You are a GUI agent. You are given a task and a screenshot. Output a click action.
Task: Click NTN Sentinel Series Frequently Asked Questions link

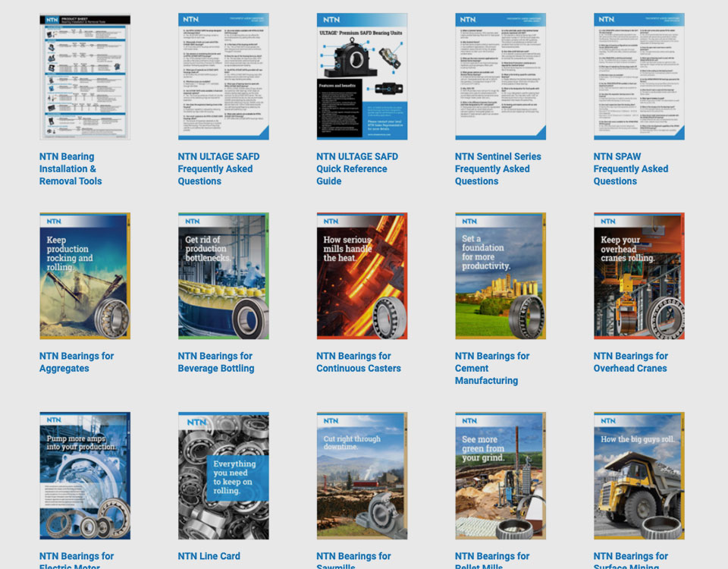(498, 168)
